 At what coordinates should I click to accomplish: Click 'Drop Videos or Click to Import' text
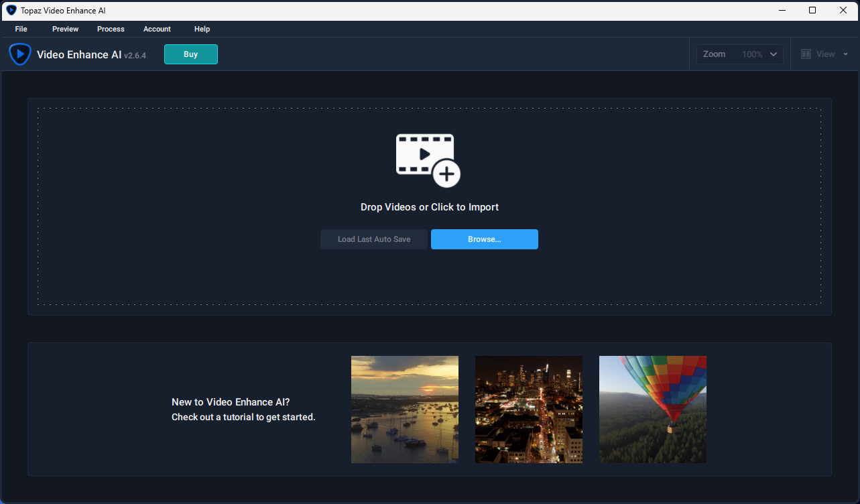click(x=430, y=207)
